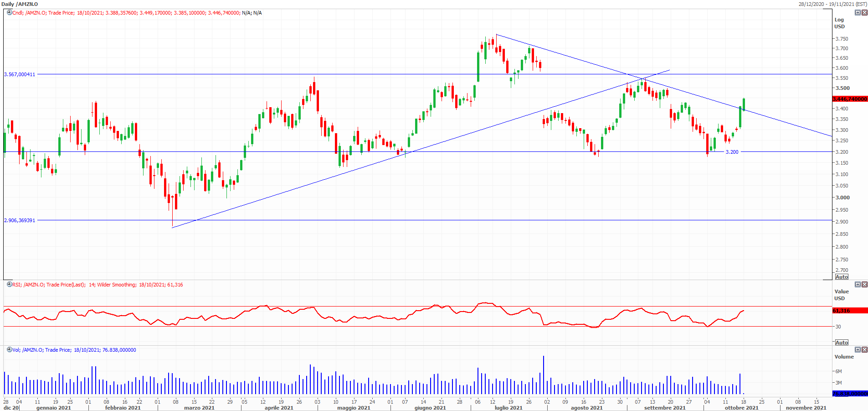Screen dimensions: 868x411
Task: Click the red 3.446,740000 last price marker
Action: [x=850, y=99]
